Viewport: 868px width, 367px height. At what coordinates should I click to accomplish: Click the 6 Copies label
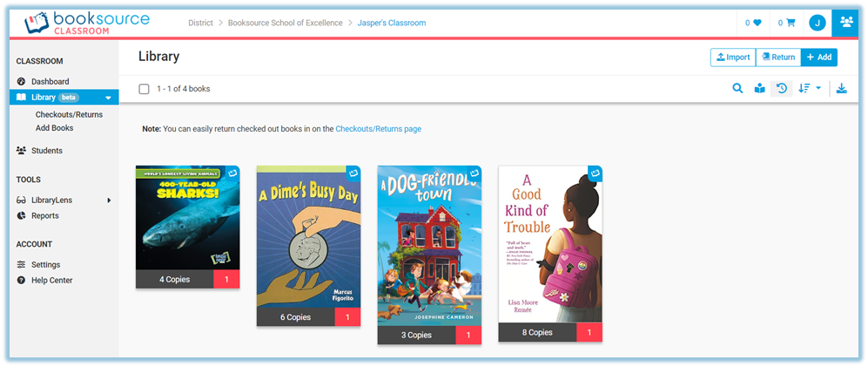tap(296, 317)
